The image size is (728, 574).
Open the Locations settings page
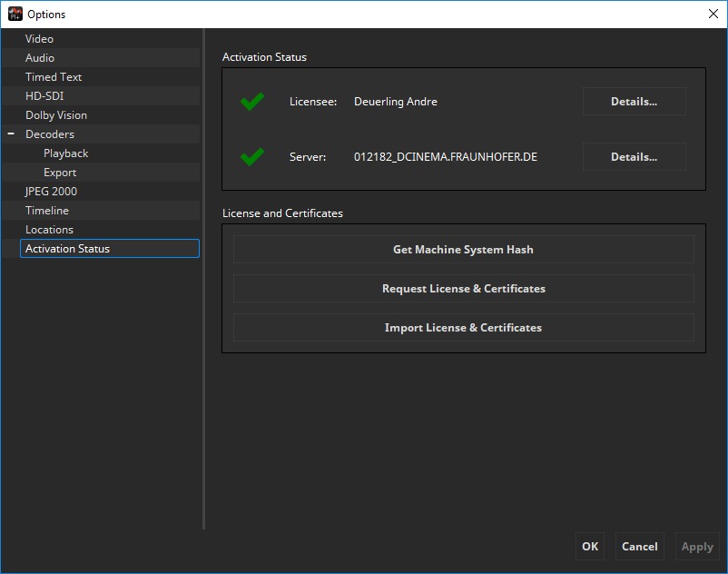click(x=49, y=230)
